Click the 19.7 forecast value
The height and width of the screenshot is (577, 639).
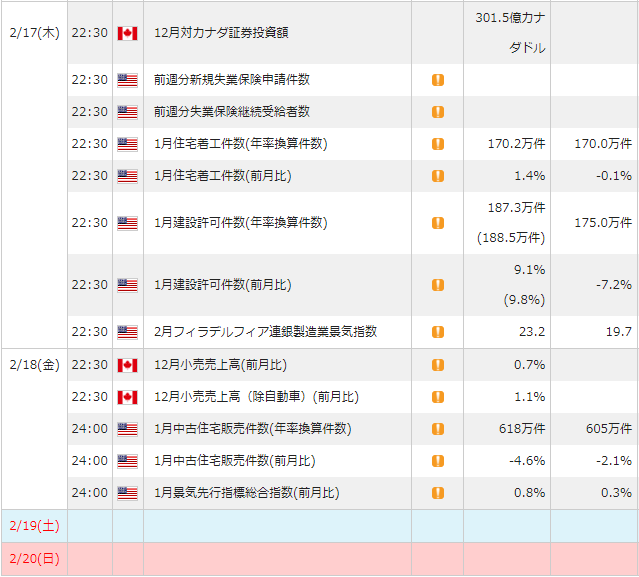[619, 332]
